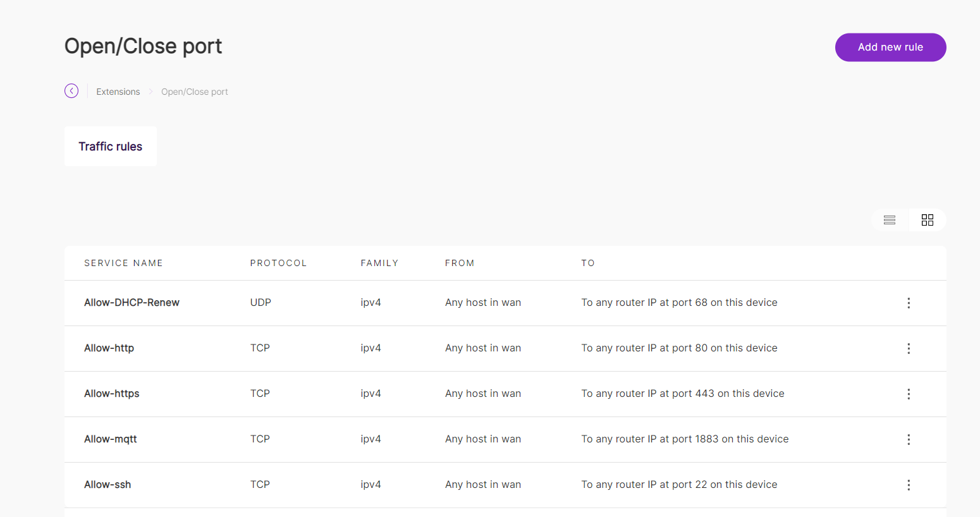Screen dimensions: 980x517
Task: Click the port 1883 destination text
Action: [685, 439]
